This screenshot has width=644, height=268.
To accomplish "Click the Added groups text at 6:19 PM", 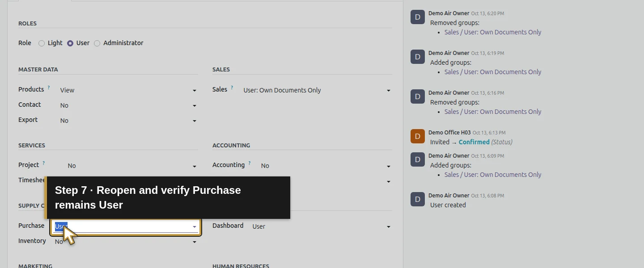I will click(451, 63).
